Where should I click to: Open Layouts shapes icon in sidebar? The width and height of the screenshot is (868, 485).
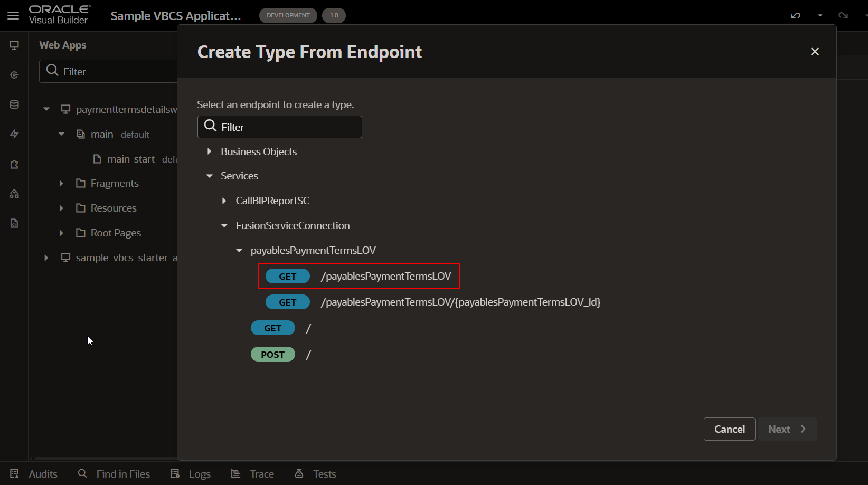click(x=14, y=194)
